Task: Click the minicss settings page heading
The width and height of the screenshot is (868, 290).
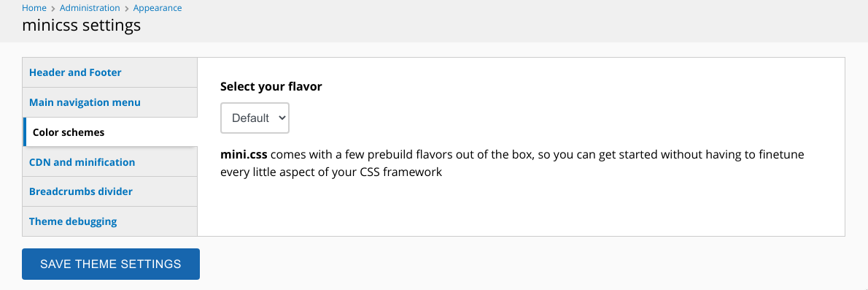Action: pos(82,26)
